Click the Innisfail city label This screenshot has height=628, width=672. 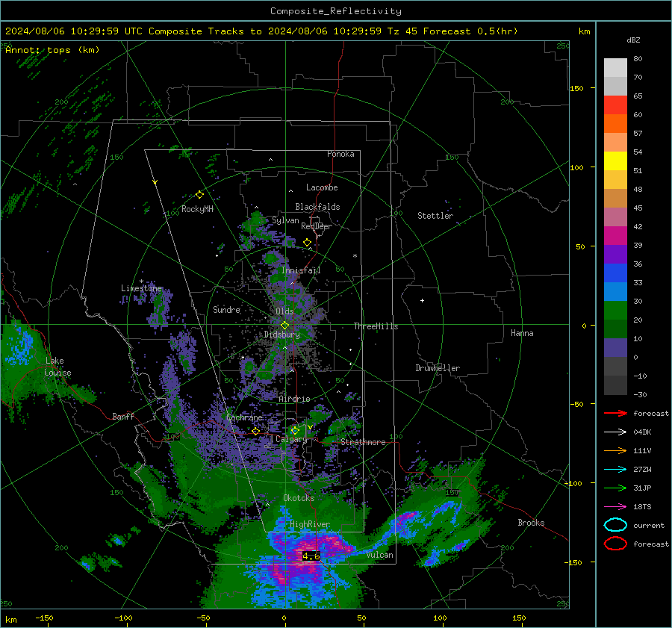(301, 270)
